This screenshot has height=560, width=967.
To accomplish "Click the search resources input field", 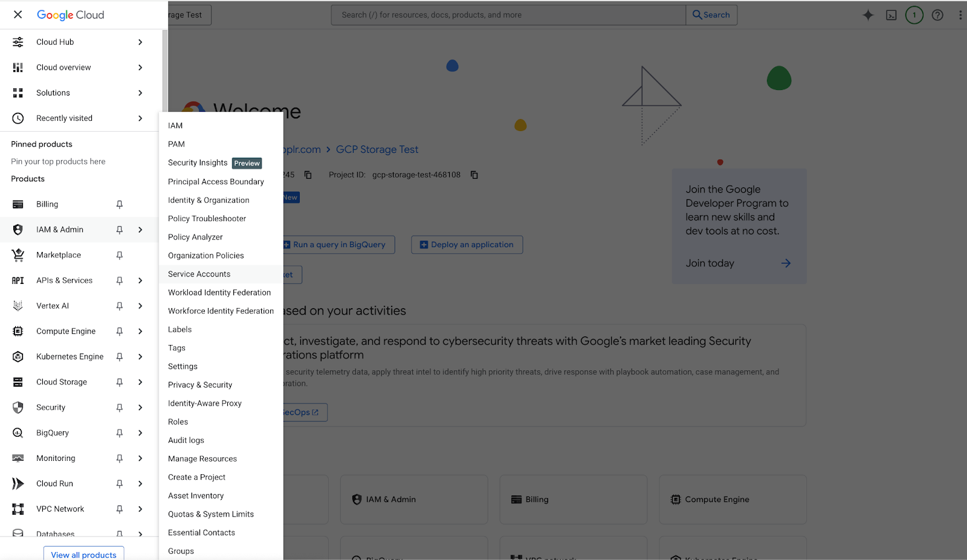I will [508, 15].
